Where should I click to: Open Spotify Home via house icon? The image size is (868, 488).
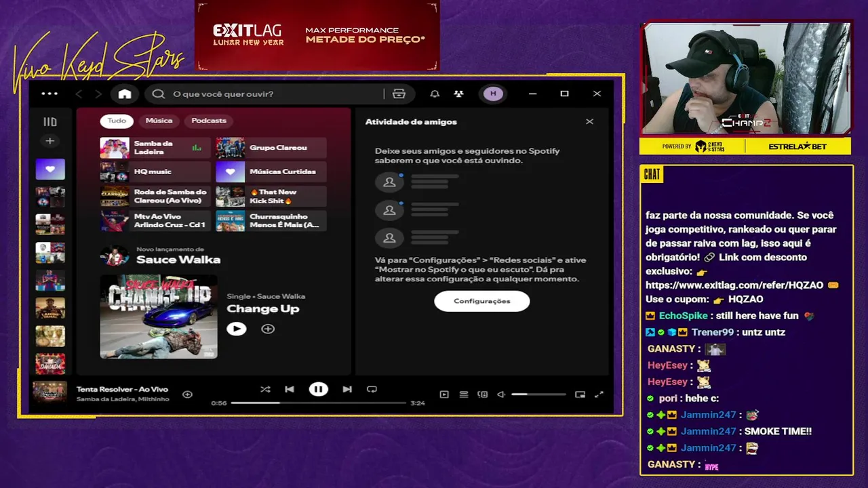tap(125, 94)
